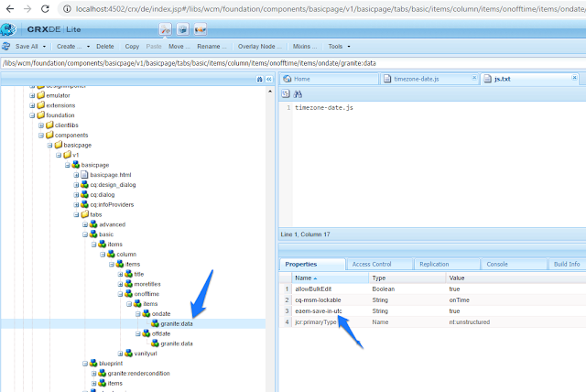
Task: Click the editor search binoculars icon
Action: pyautogui.click(x=298, y=94)
